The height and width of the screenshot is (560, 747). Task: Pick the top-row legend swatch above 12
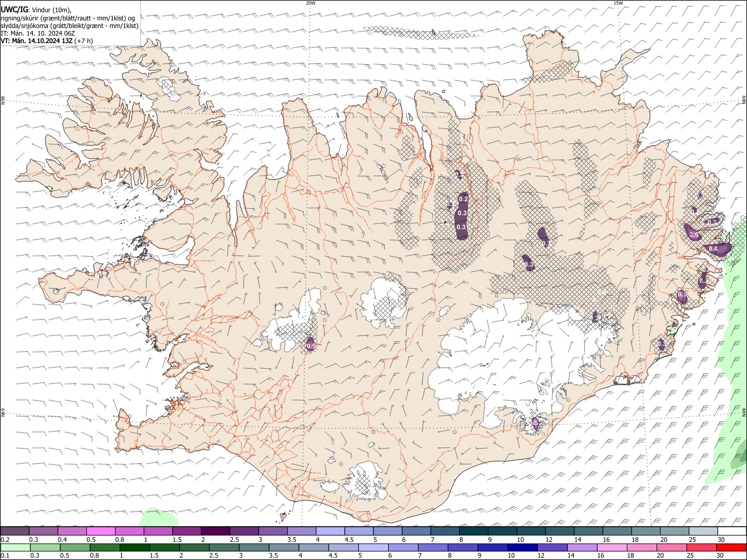click(559, 531)
